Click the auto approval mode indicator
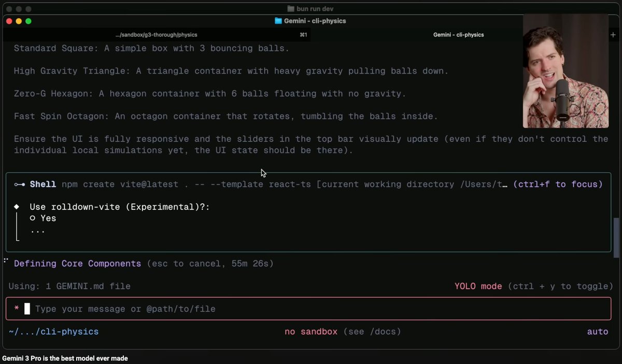622x364 pixels. click(x=598, y=331)
